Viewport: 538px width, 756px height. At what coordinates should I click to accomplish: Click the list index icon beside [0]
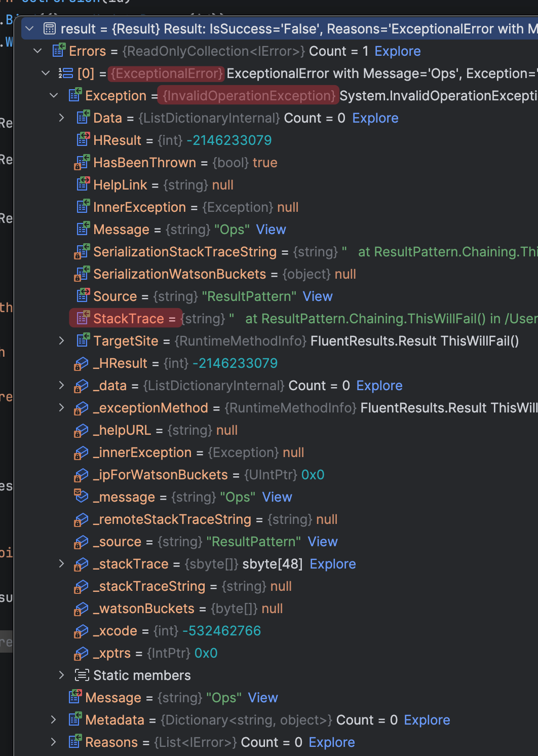pos(66,73)
